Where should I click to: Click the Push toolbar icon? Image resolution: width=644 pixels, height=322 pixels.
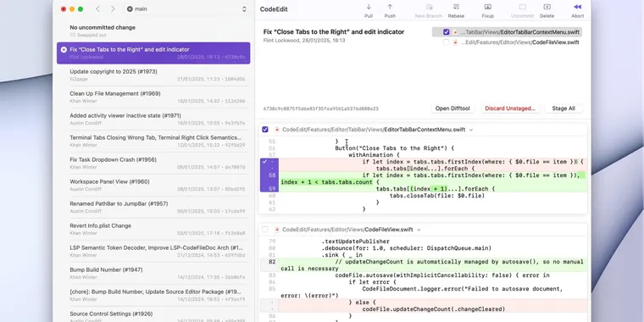click(x=390, y=7)
